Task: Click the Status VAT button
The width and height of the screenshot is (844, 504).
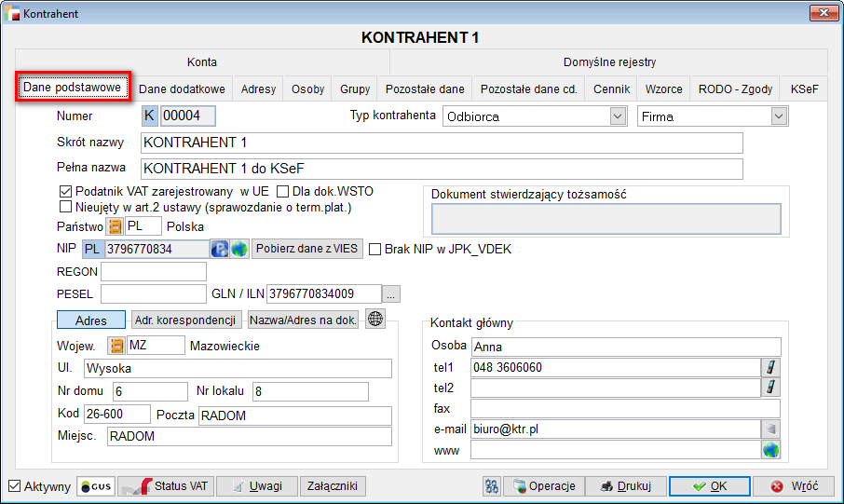Action: (x=166, y=486)
